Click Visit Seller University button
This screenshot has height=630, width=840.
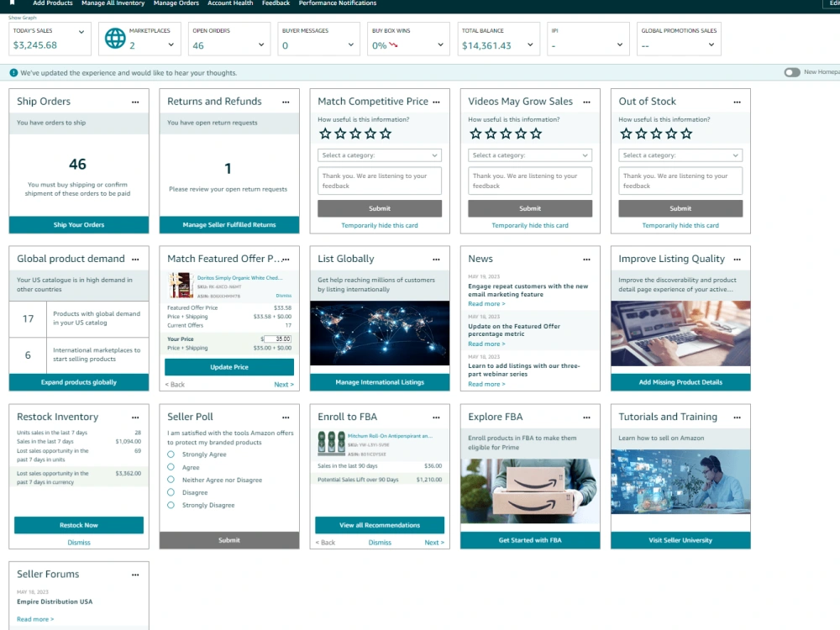coord(680,540)
